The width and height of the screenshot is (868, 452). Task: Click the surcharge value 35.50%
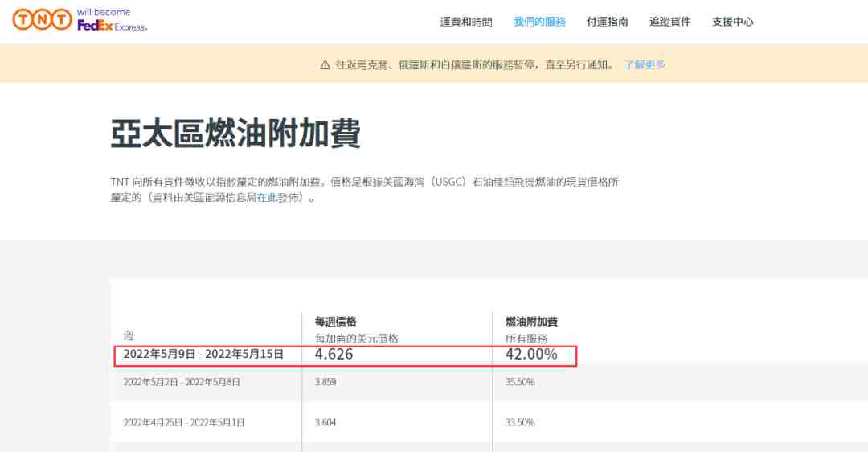[x=520, y=382]
